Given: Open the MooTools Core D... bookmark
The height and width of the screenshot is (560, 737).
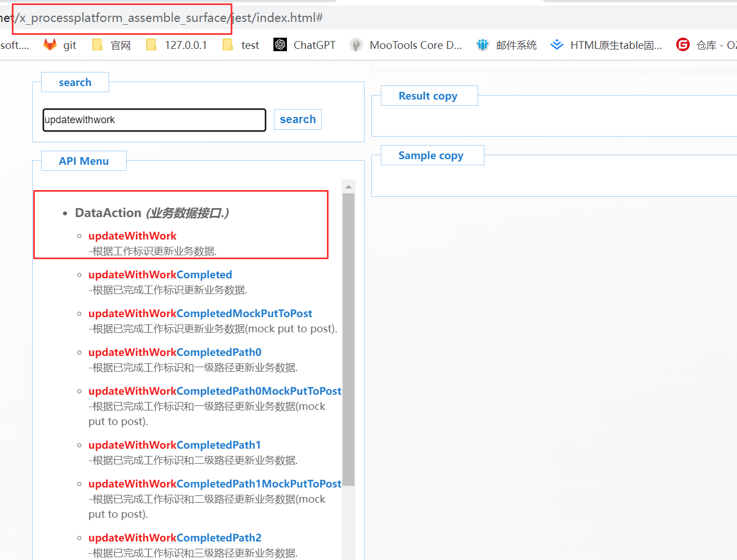Looking at the screenshot, I should click(406, 45).
